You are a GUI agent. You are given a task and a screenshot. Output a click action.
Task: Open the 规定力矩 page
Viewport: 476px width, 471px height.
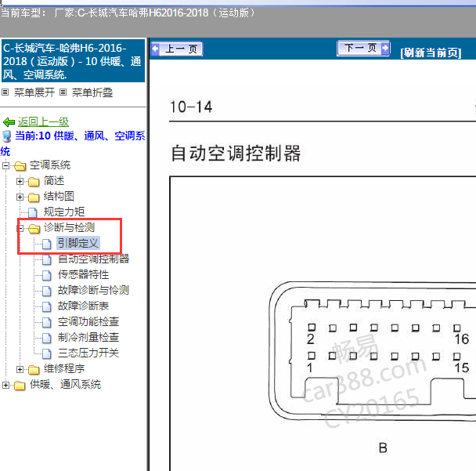pos(64,212)
